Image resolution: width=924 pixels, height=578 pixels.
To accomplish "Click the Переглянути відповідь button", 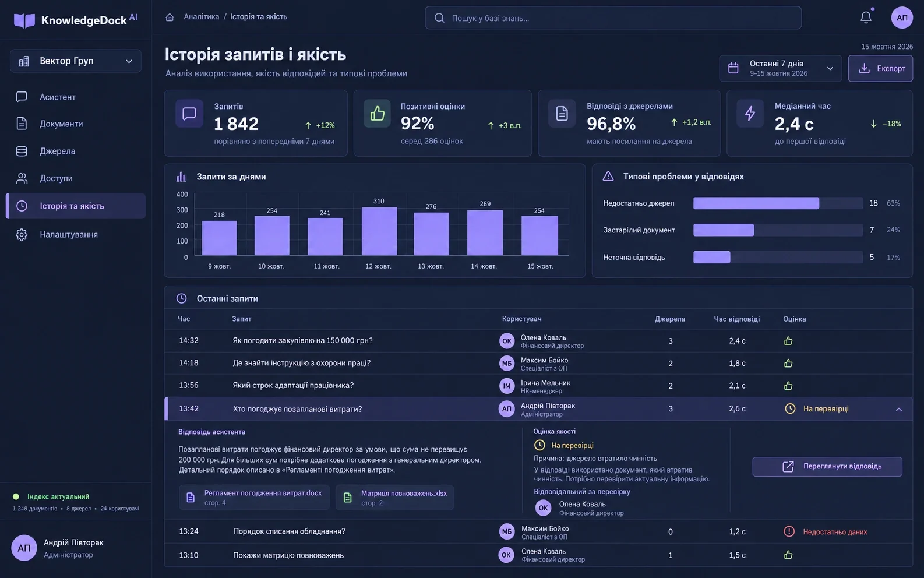I will pos(827,467).
